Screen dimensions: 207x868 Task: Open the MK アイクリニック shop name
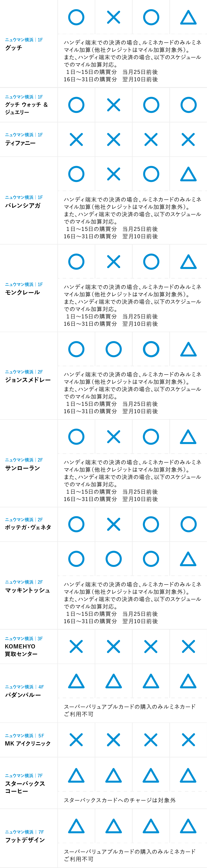[28, 743]
